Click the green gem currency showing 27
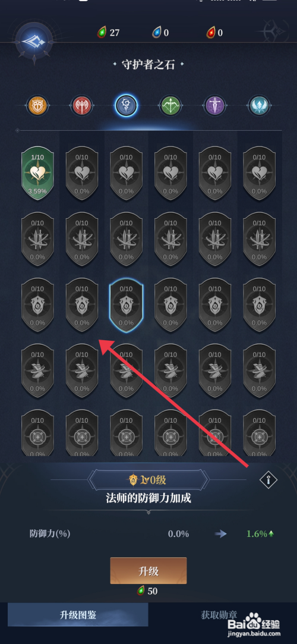The height and width of the screenshot is (644, 297). point(108,33)
